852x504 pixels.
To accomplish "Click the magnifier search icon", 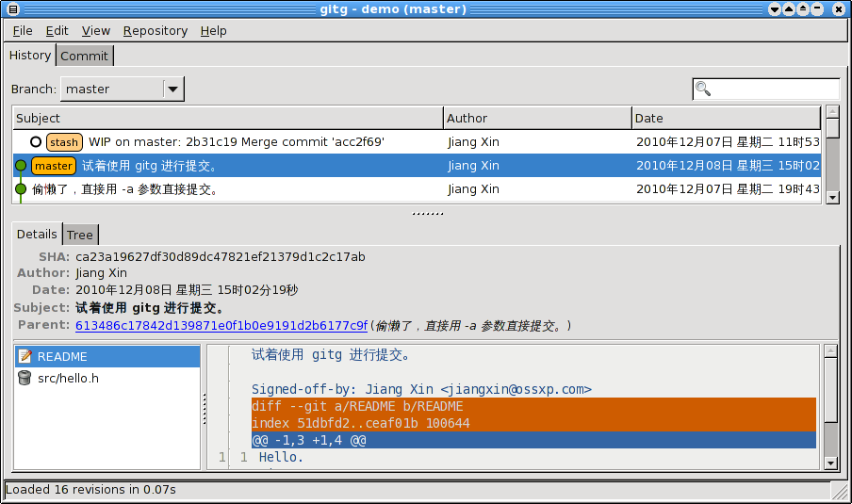I will pyautogui.click(x=702, y=89).
